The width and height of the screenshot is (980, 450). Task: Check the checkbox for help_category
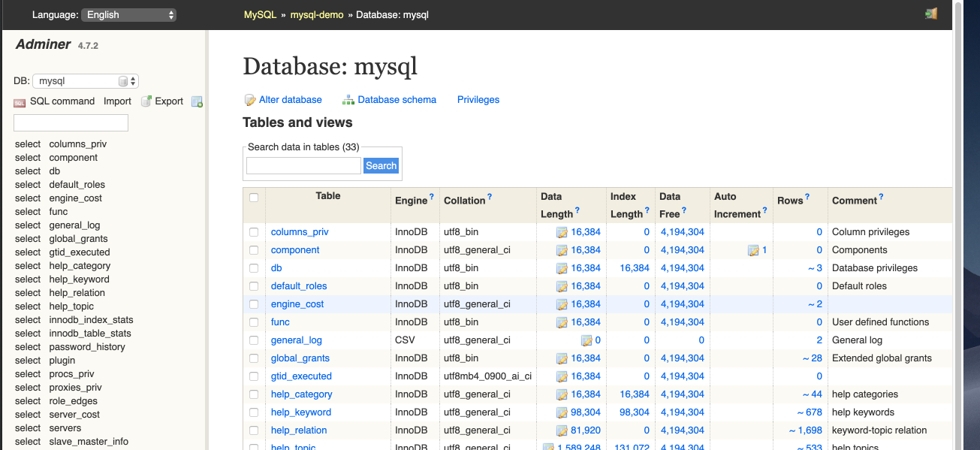coord(254,394)
